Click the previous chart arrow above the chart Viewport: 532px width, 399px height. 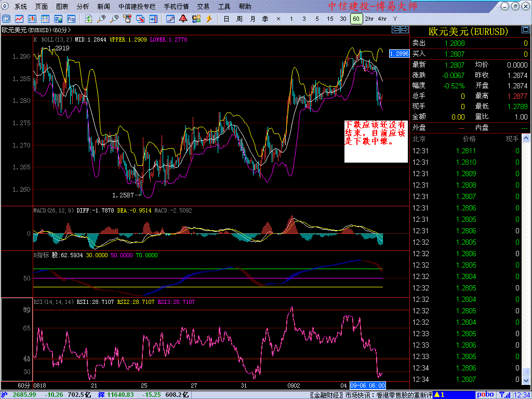[x=395, y=30]
